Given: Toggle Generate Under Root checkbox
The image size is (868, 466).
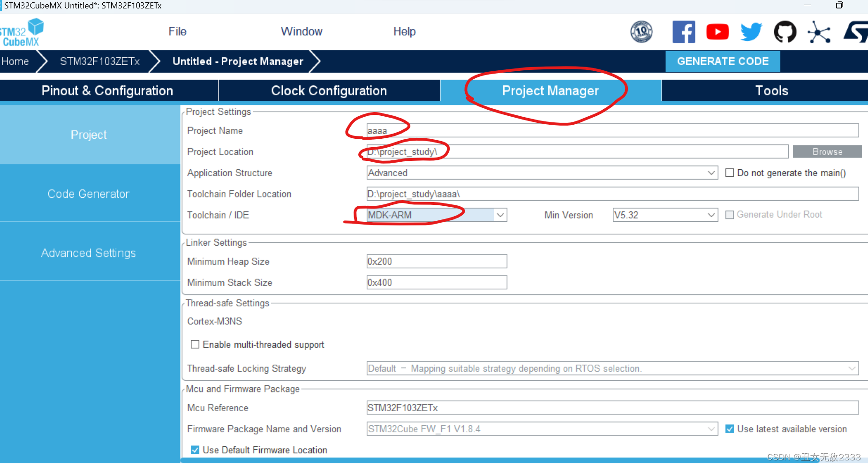Looking at the screenshot, I should coord(729,215).
